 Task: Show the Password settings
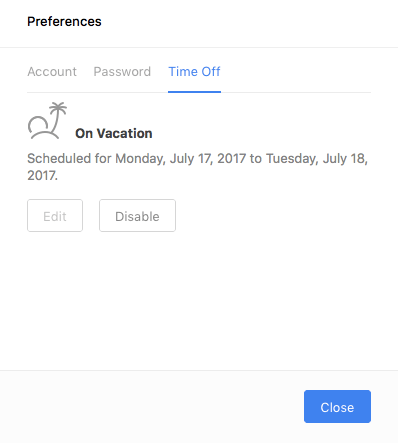122,72
